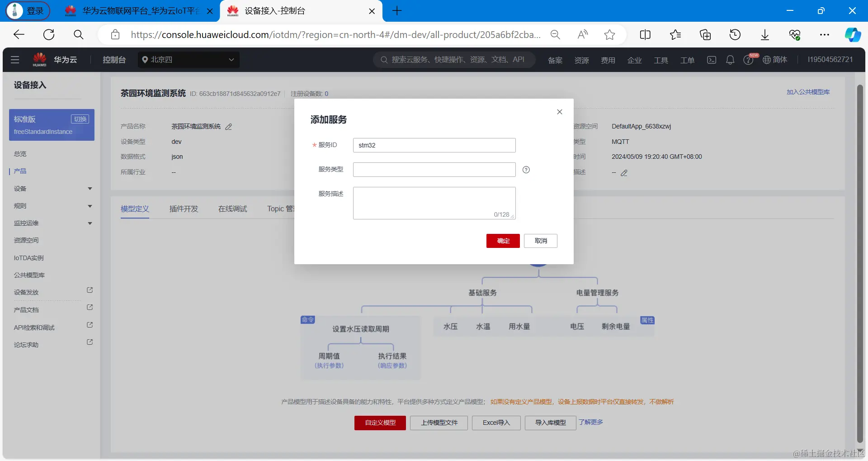
Task: Open zoom control in address bar
Action: coord(555,35)
